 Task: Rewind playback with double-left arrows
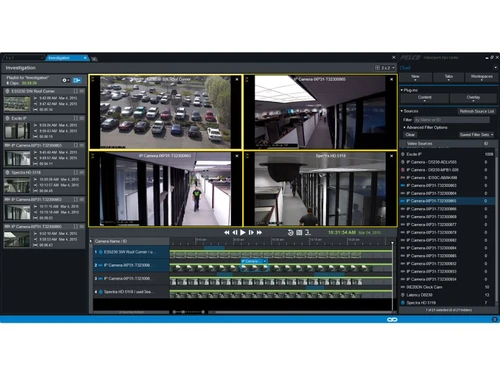(227, 232)
